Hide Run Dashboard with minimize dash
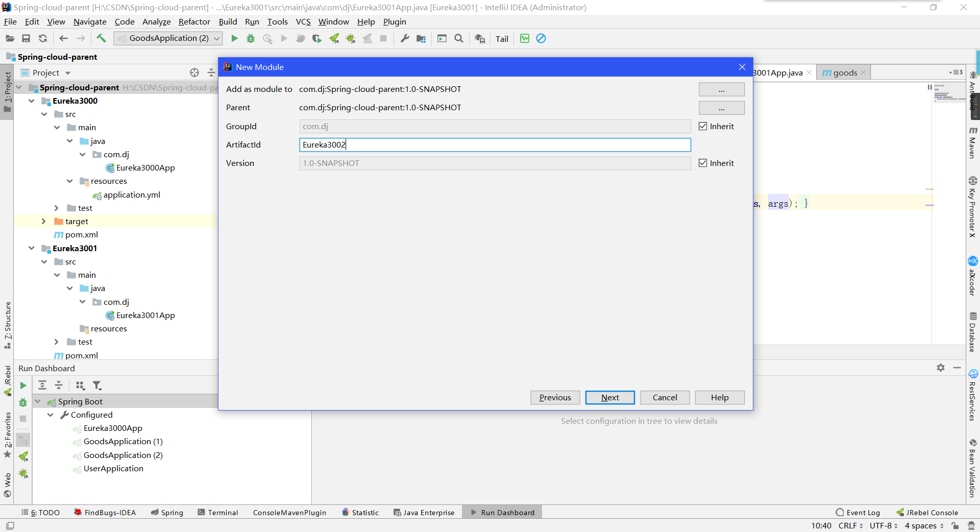Viewport: 980px width, 532px height. [957, 368]
